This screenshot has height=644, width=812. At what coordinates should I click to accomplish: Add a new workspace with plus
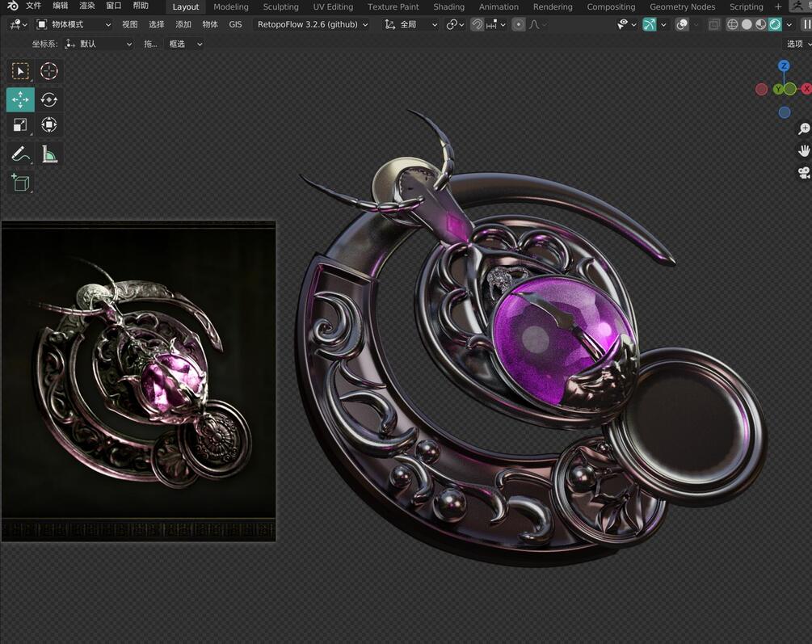[x=778, y=6]
